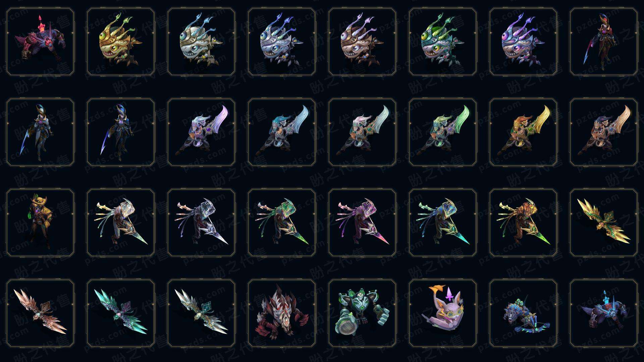Screen dimensions: 644x362
Task: Open the red spiky beast skin
Action: pyautogui.click(x=282, y=313)
